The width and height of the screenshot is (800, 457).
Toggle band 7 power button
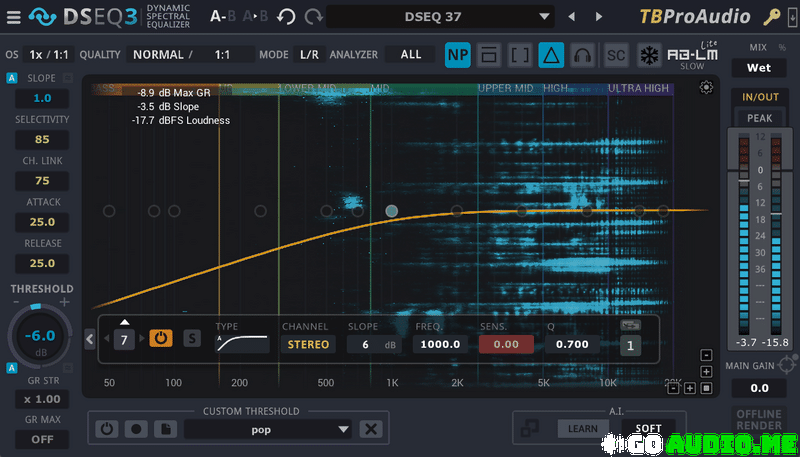(x=161, y=339)
